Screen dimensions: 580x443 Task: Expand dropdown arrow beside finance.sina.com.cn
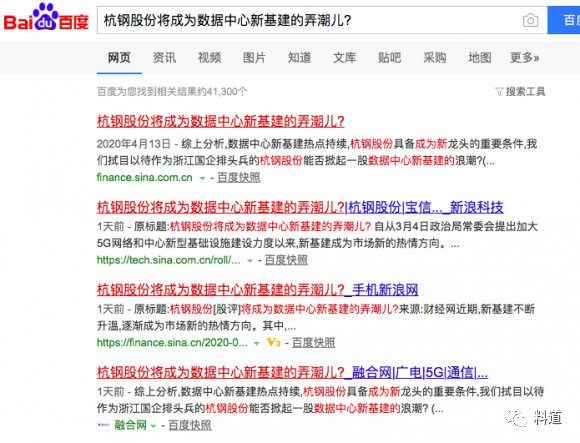pos(202,178)
